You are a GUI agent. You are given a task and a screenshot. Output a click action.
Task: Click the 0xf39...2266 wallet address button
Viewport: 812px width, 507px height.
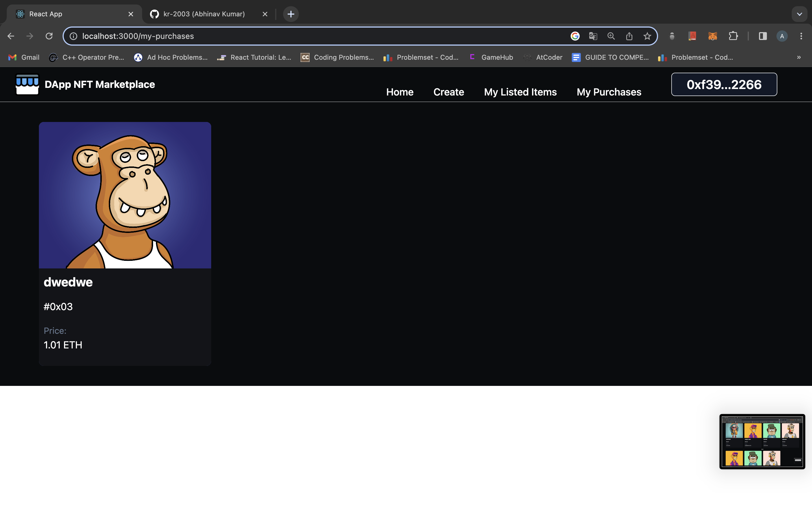(x=724, y=84)
